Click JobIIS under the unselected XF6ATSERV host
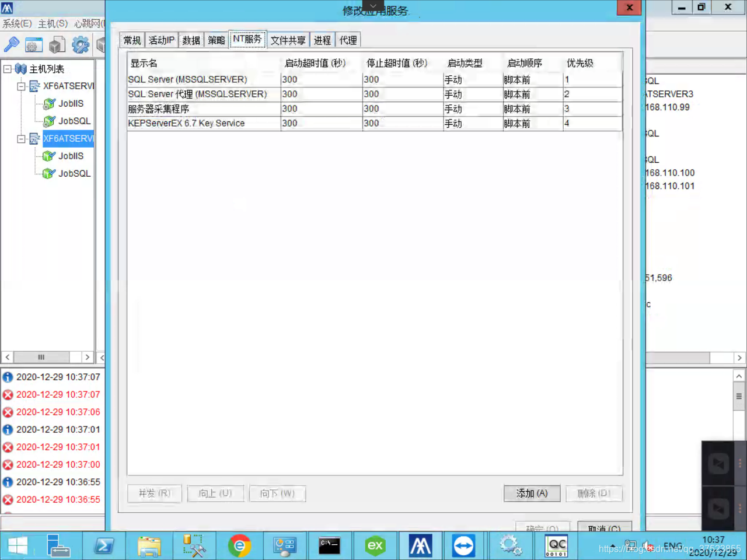The width and height of the screenshot is (747, 560). [71, 103]
